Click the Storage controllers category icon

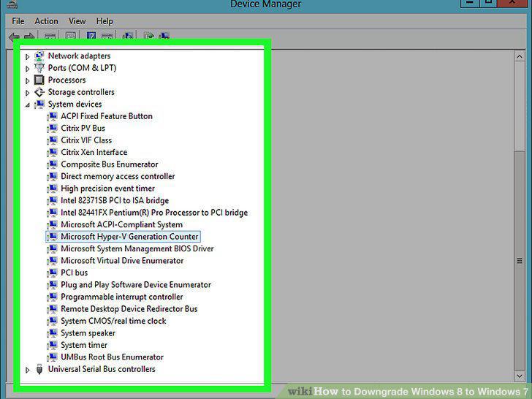tap(39, 92)
